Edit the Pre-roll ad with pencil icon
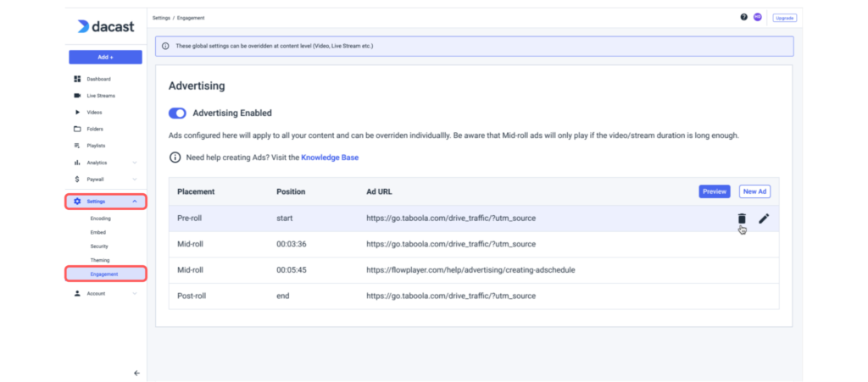 tap(764, 219)
